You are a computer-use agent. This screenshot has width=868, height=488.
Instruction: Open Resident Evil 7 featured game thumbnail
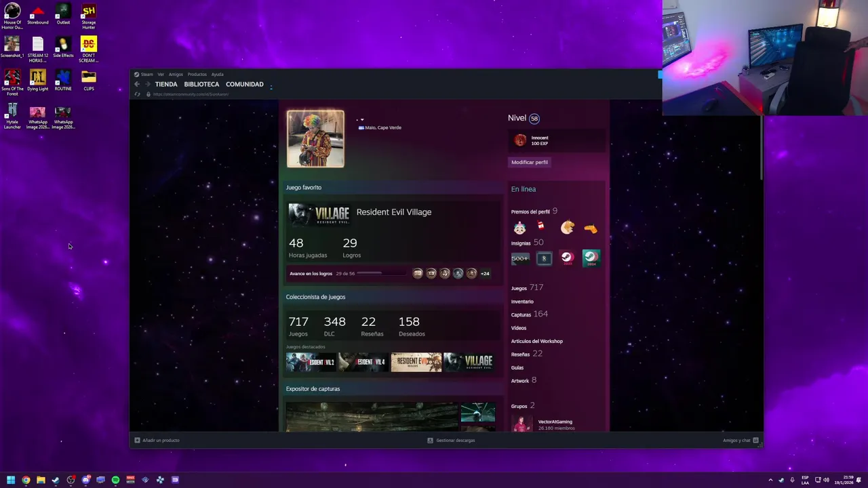pyautogui.click(x=416, y=362)
